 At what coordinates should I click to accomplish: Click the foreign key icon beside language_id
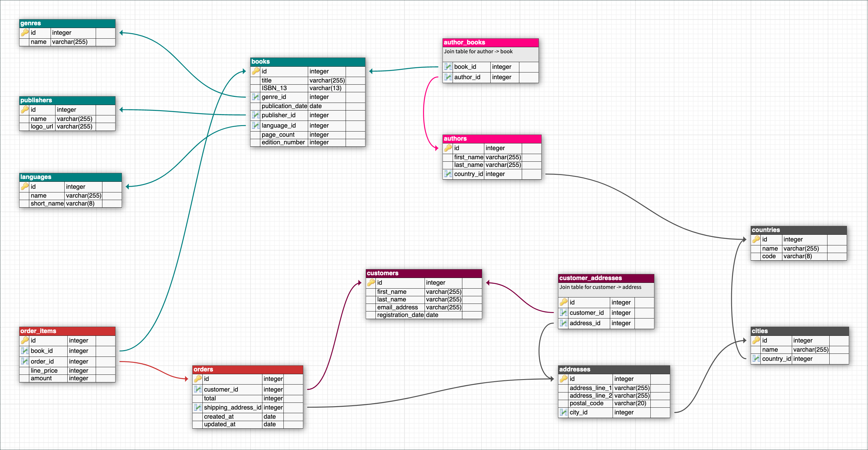(256, 125)
